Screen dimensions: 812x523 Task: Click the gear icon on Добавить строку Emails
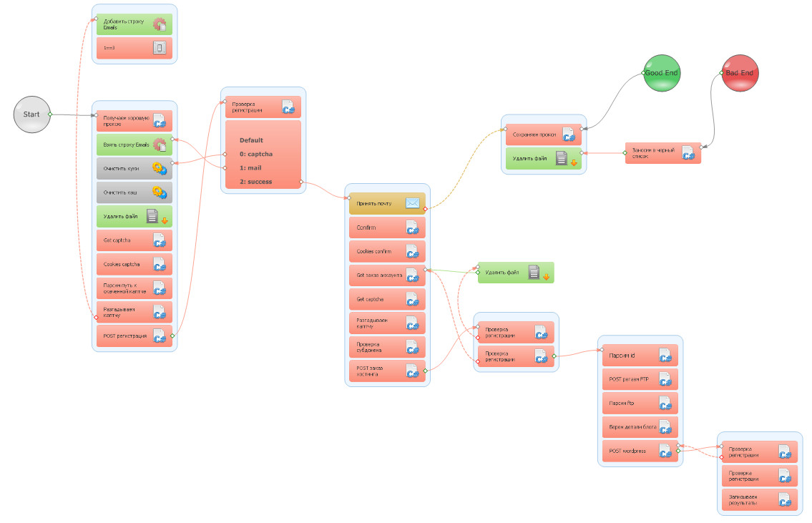160,24
